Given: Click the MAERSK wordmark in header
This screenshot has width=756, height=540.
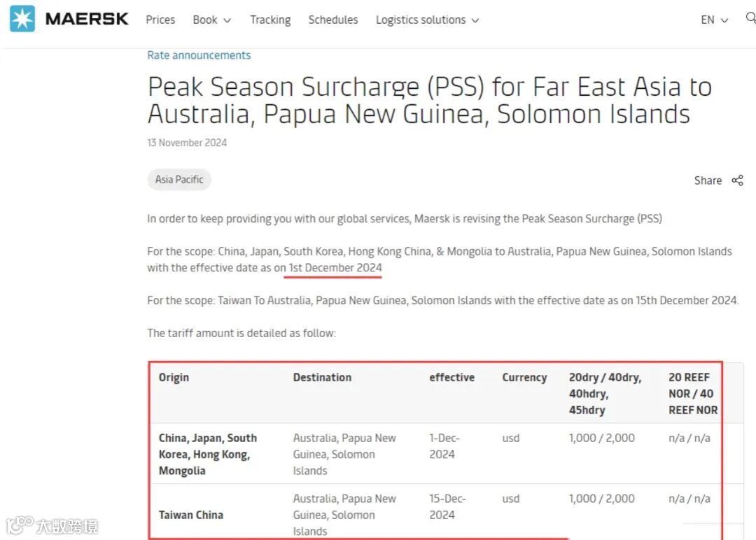Looking at the screenshot, I should (87, 19).
